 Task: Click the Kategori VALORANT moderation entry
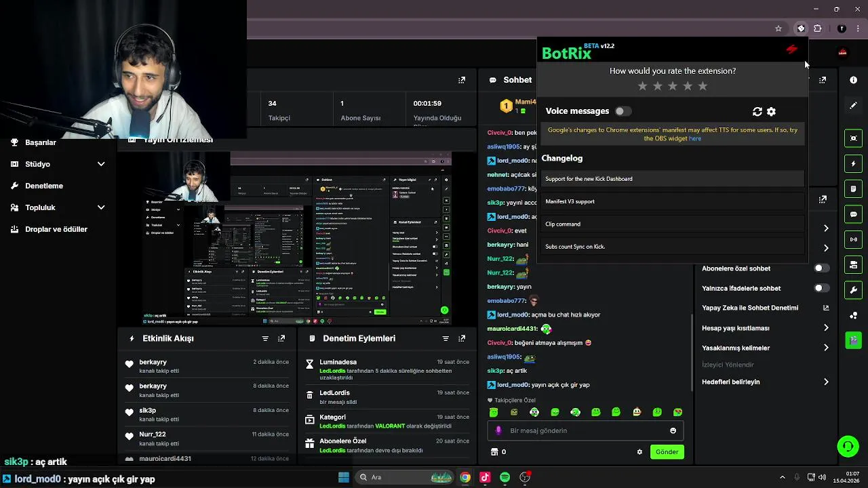(387, 422)
